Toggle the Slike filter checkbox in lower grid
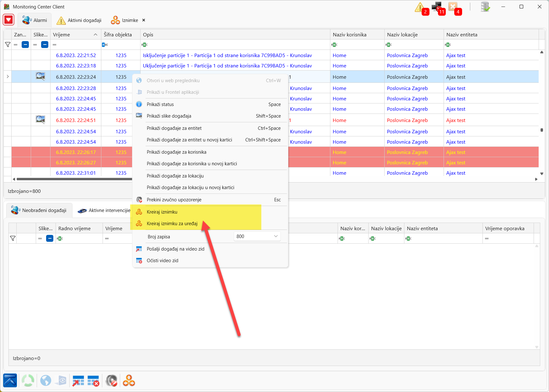 tap(50, 239)
